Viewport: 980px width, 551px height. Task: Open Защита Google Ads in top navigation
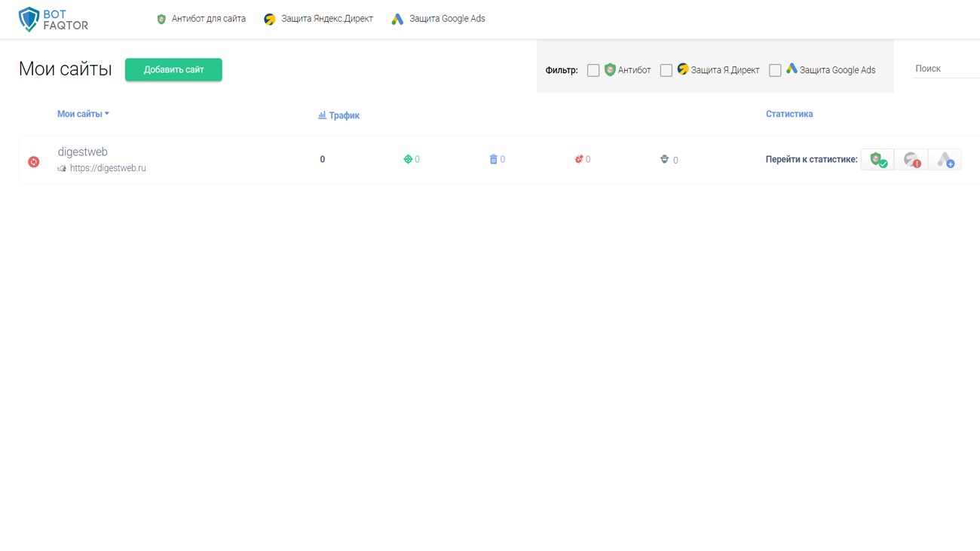[x=438, y=19]
